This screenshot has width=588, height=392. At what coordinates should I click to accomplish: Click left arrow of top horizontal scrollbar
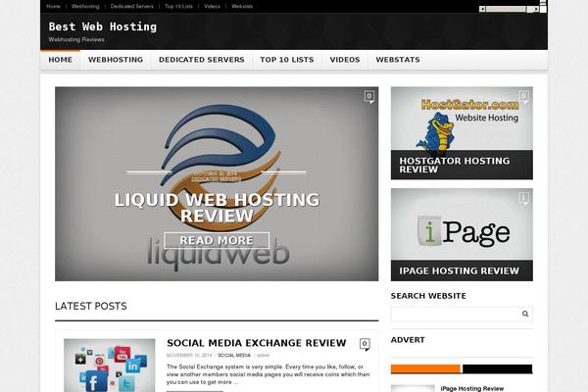(x=482, y=9)
